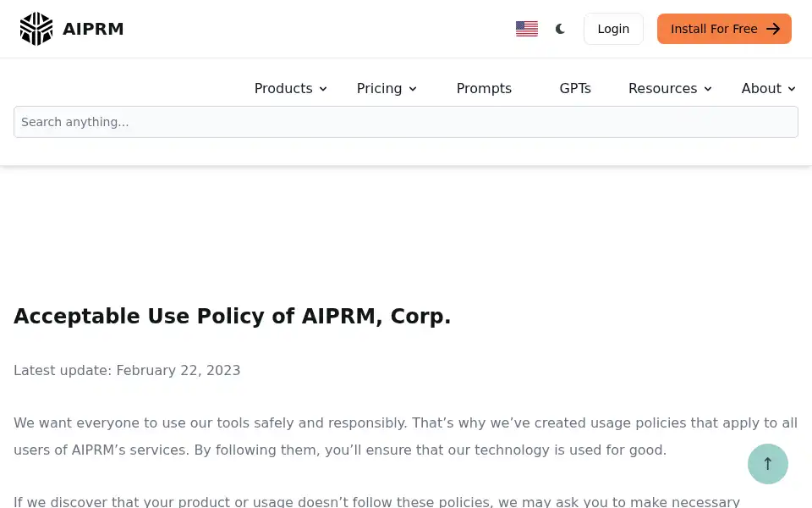Click the Install For Free button
Image resolution: width=812 pixels, height=508 pixels.
point(724,29)
